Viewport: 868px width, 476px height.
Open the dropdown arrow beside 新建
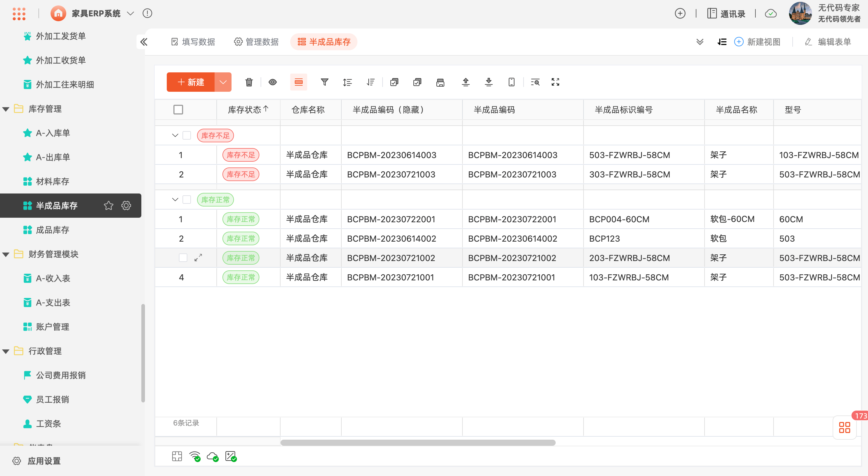(223, 82)
